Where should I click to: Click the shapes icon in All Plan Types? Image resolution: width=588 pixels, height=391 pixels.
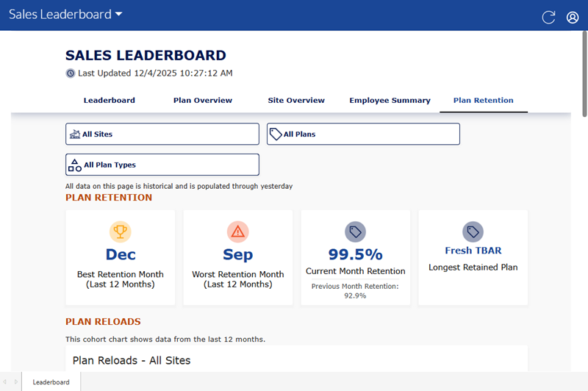(x=74, y=165)
